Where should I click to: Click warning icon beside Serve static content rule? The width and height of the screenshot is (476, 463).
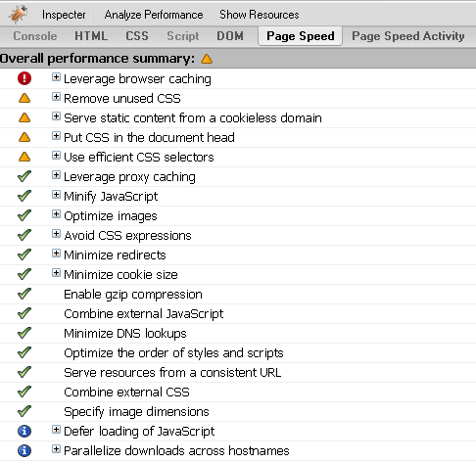click(24, 117)
